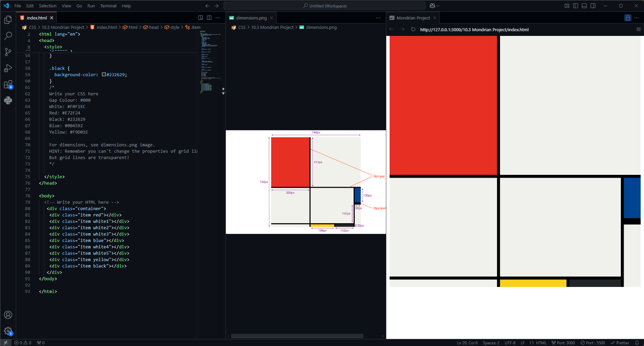The width and height of the screenshot is (644, 346).
Task: Close the Mondrian Project tab
Action: (435, 18)
